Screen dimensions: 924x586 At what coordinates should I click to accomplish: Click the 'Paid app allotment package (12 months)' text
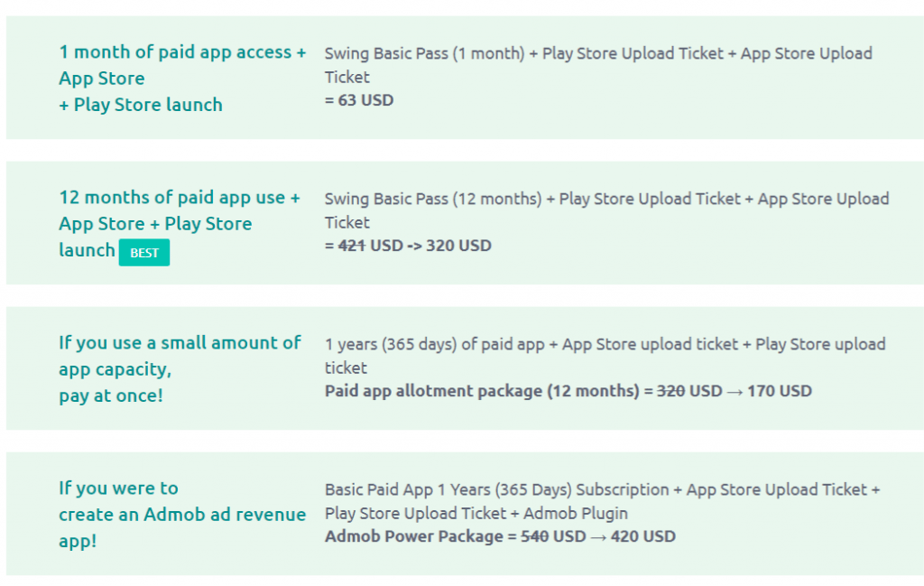coord(482,392)
